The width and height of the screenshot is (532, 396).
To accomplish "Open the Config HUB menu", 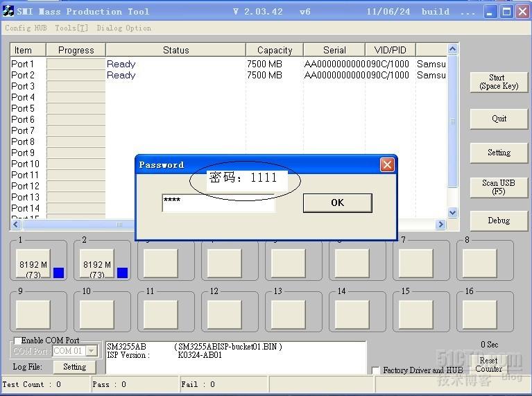I will [26, 28].
